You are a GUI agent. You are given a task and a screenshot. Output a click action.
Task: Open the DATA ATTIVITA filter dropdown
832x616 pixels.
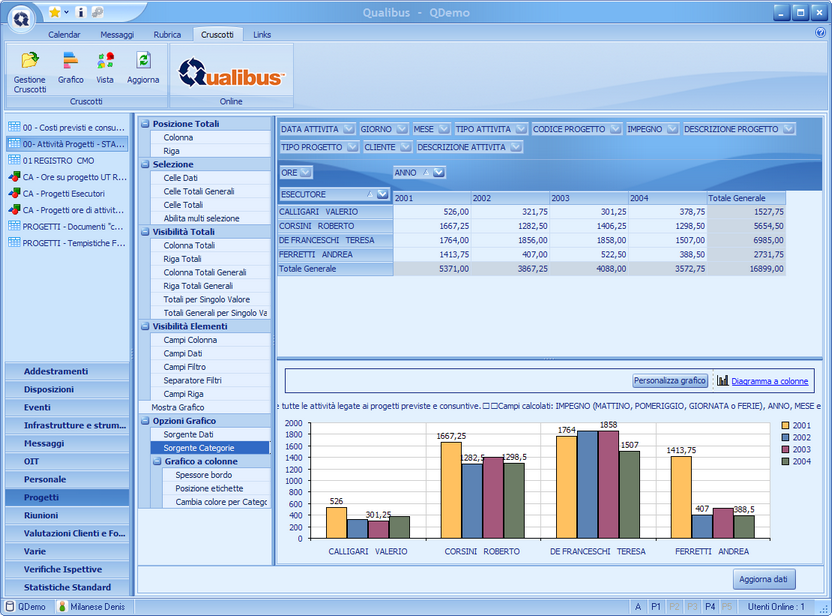click(x=348, y=129)
